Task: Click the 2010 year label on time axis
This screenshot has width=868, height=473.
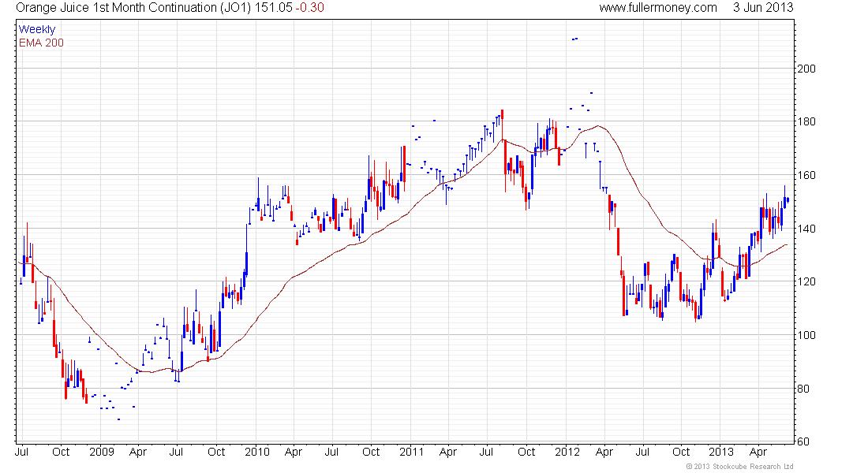Action: (x=257, y=452)
